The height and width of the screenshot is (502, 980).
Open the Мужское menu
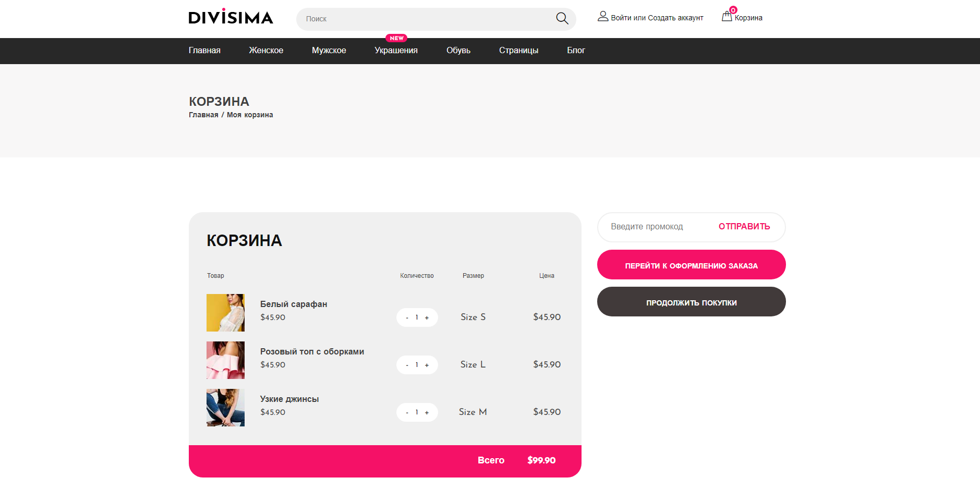tap(329, 51)
